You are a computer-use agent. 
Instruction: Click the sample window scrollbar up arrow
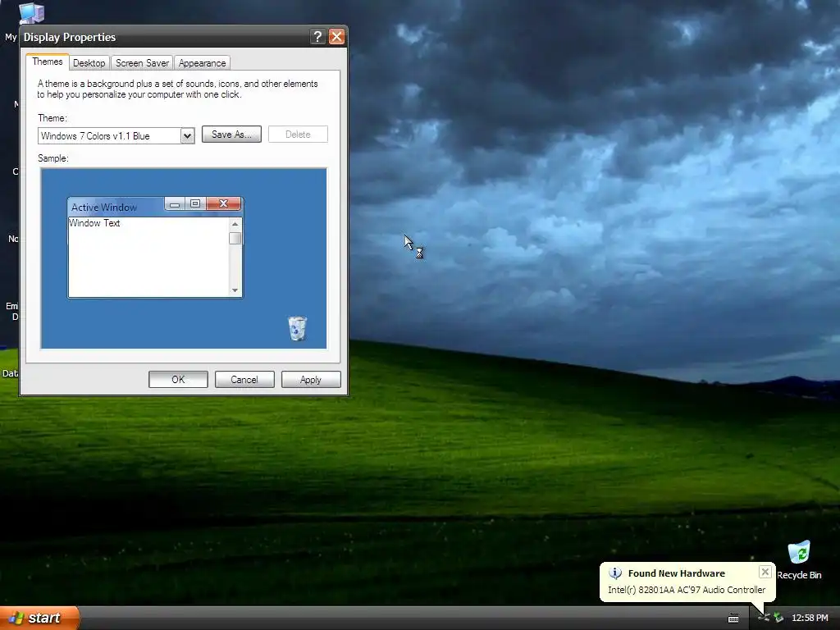click(x=235, y=224)
